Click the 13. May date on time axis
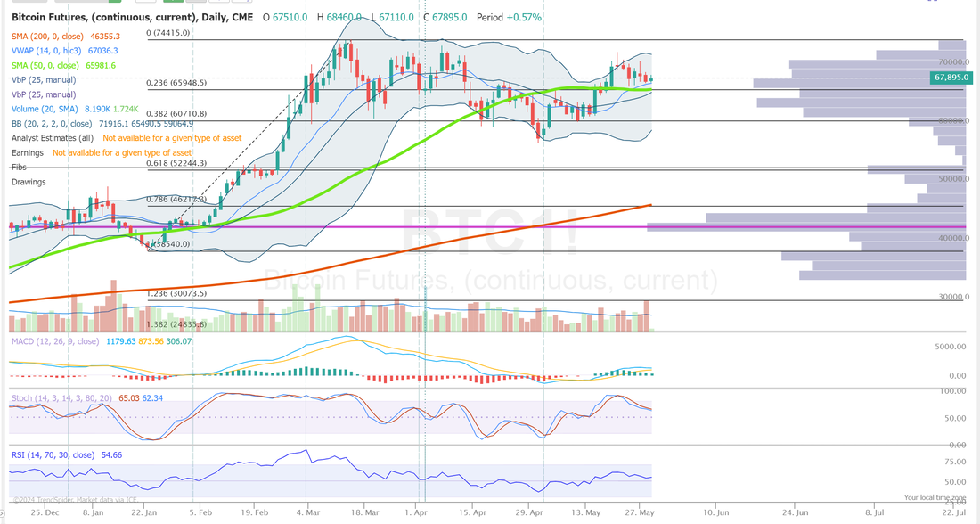This screenshot has width=980, height=524. (585, 512)
